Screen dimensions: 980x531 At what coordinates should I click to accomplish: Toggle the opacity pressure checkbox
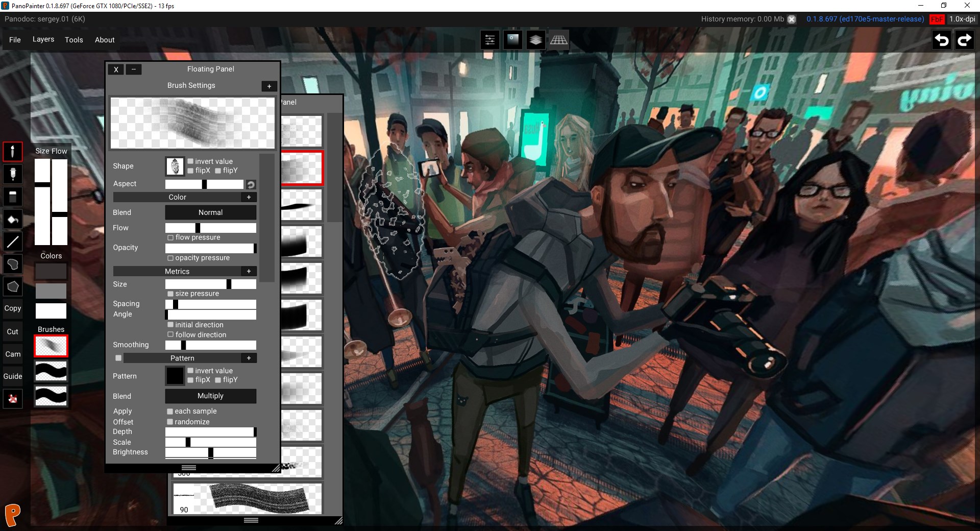pos(170,258)
